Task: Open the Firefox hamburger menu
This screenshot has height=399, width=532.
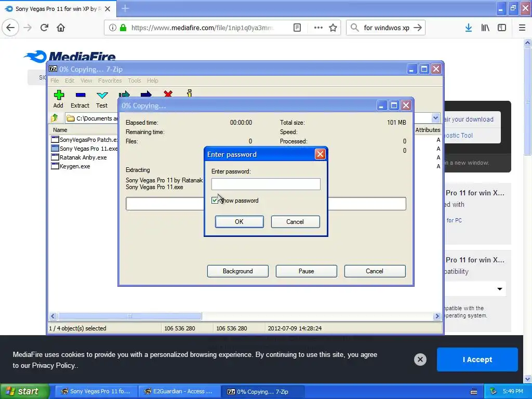Action: (522, 28)
